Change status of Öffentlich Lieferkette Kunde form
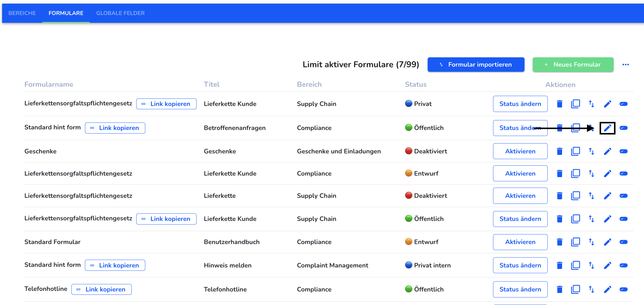This screenshot has width=644, height=305. (x=520, y=219)
